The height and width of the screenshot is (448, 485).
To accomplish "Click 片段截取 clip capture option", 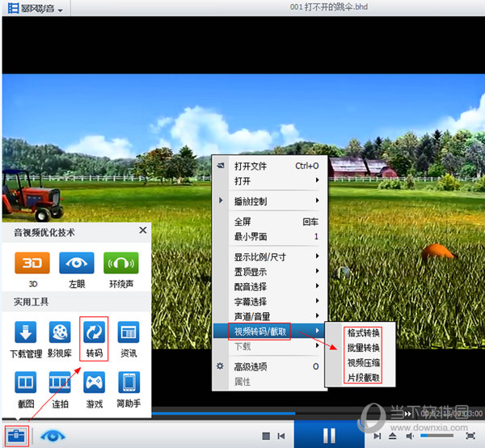I will click(363, 378).
